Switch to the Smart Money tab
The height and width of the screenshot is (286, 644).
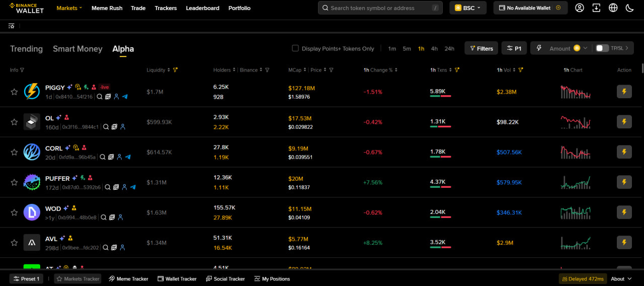(77, 49)
